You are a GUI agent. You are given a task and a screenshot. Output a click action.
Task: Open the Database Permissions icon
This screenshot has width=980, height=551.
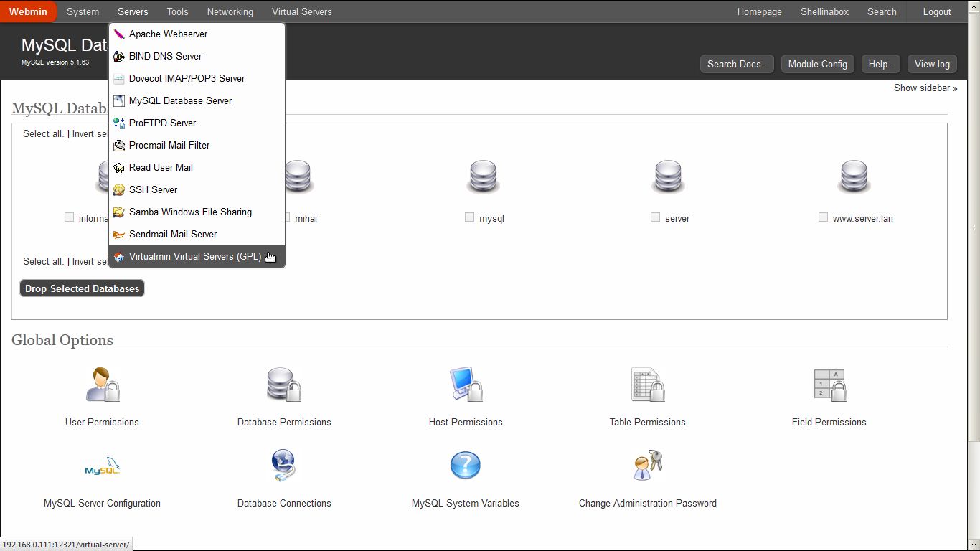pyautogui.click(x=284, y=385)
